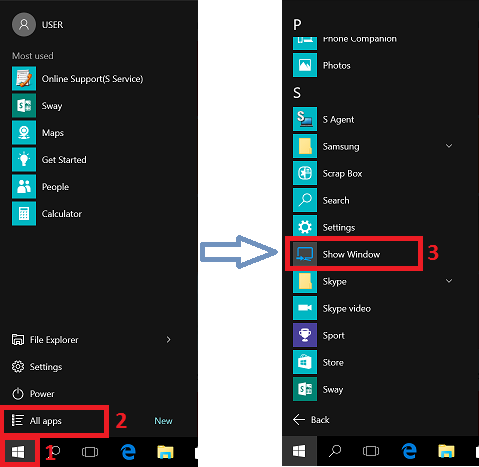
Task: Open Edge browser from right taskbar
Action: (409, 451)
